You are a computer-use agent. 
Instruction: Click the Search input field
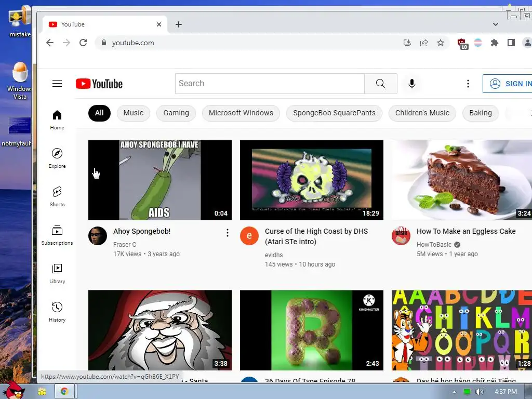[270, 84]
